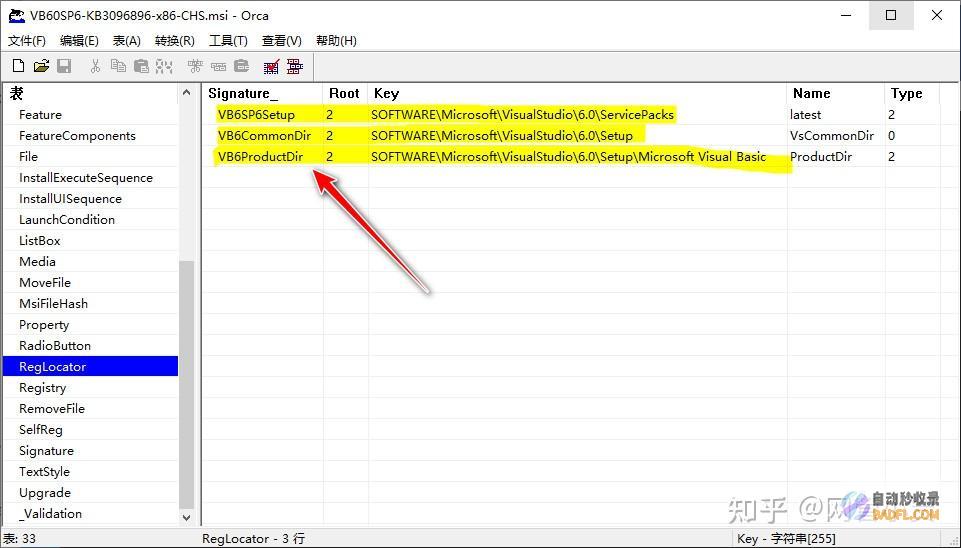The image size is (961, 548).
Task: Select the SelfReg table
Action: [41, 430]
